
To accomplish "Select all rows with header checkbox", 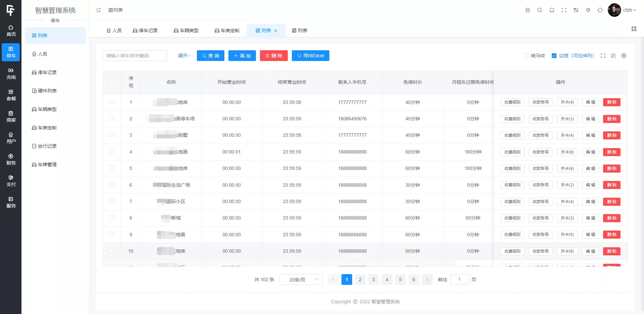I will click(112, 81).
